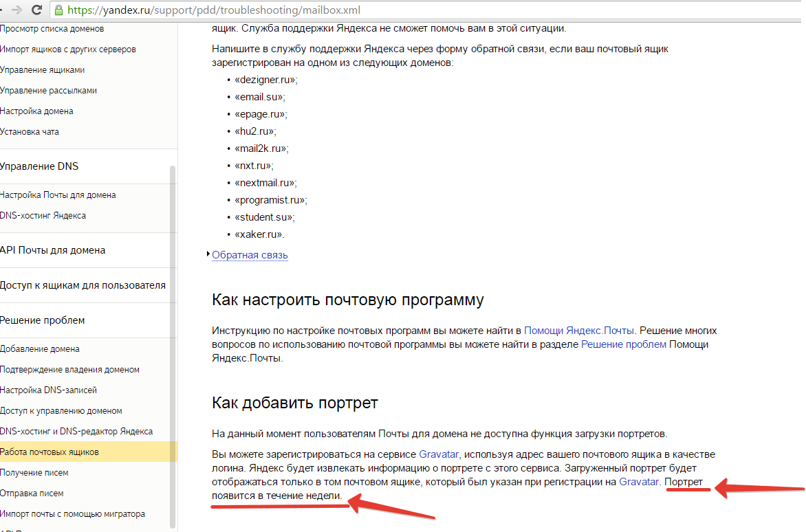Follow the Решение проблем inline link

(624, 344)
